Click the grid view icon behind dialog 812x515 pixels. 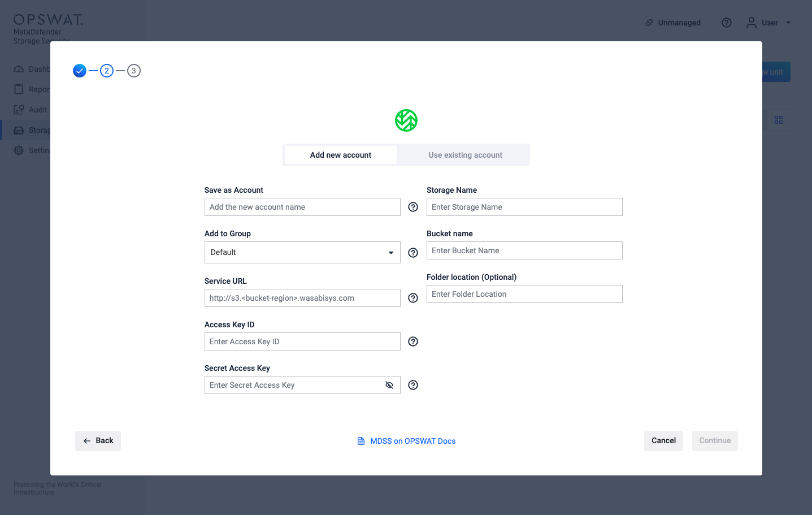click(x=779, y=120)
